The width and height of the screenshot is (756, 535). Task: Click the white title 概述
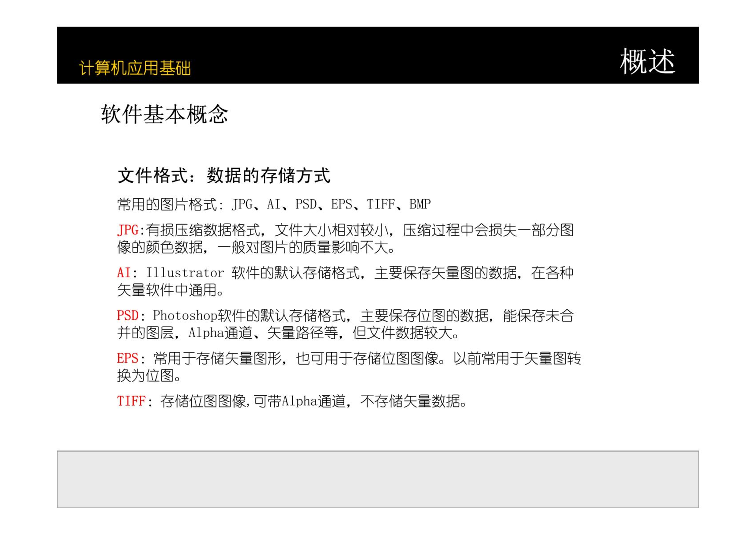tap(647, 61)
